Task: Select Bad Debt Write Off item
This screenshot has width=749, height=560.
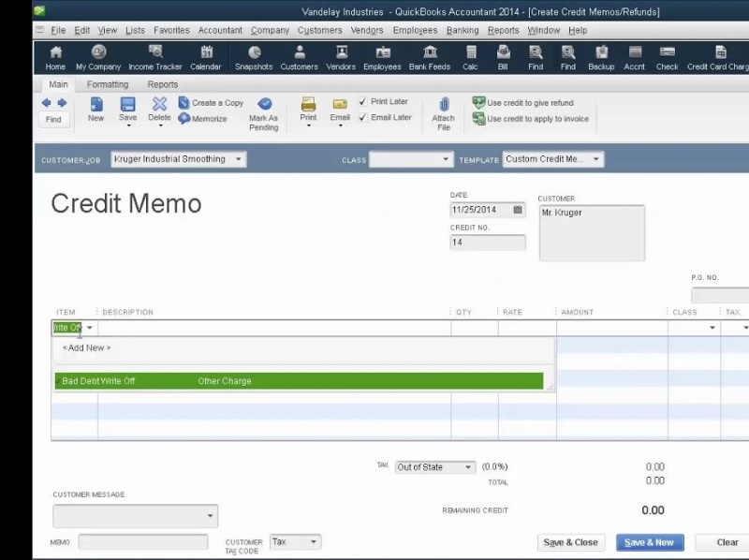Action: tap(299, 381)
